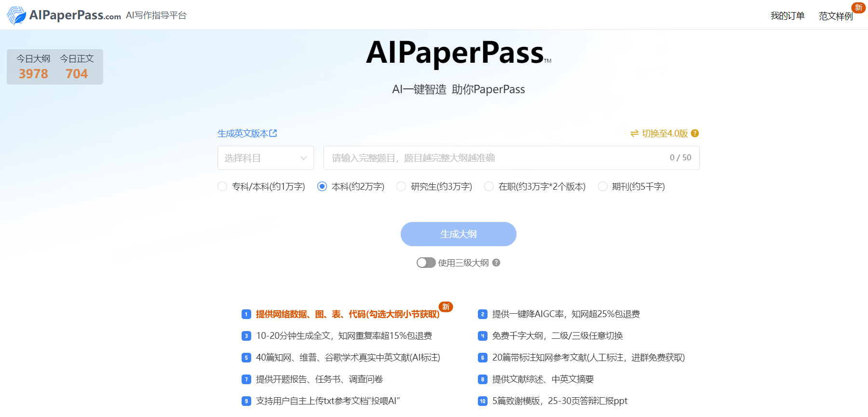Click the number 10 badge for 5篇致谢模版
Screen dimensions: 868x417
click(483, 401)
